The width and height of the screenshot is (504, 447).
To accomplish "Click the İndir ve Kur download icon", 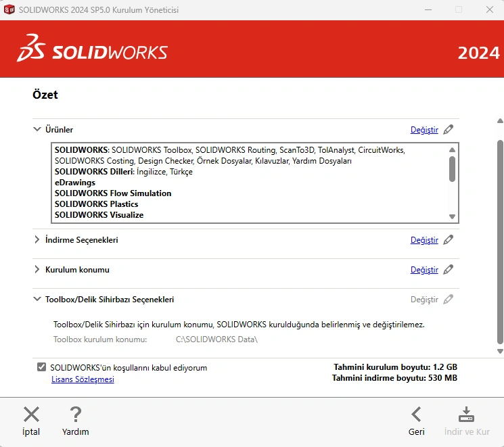I will coord(466,415).
